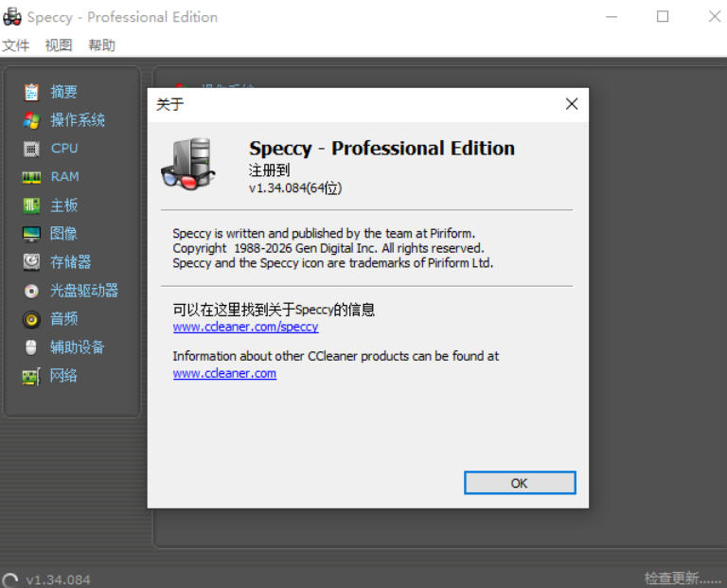Close the 关于 dialog with X
This screenshot has width=727, height=588.
[572, 104]
